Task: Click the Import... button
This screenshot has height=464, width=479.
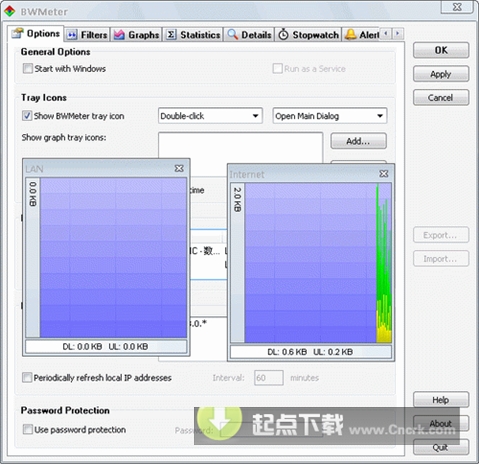Action: (x=441, y=259)
